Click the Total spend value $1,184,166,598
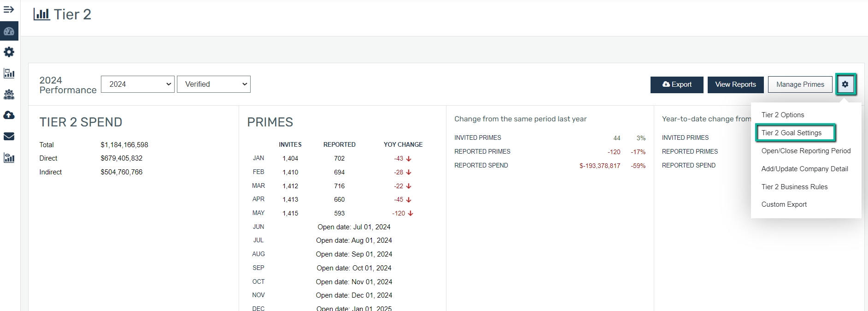This screenshot has height=311, width=868. tap(124, 145)
